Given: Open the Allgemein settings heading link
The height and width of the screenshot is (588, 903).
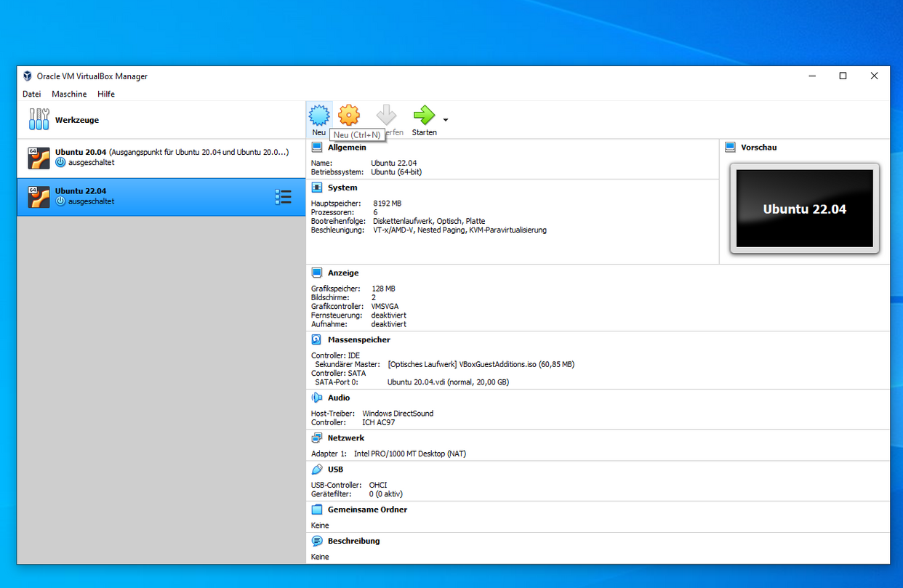Looking at the screenshot, I should (x=347, y=148).
